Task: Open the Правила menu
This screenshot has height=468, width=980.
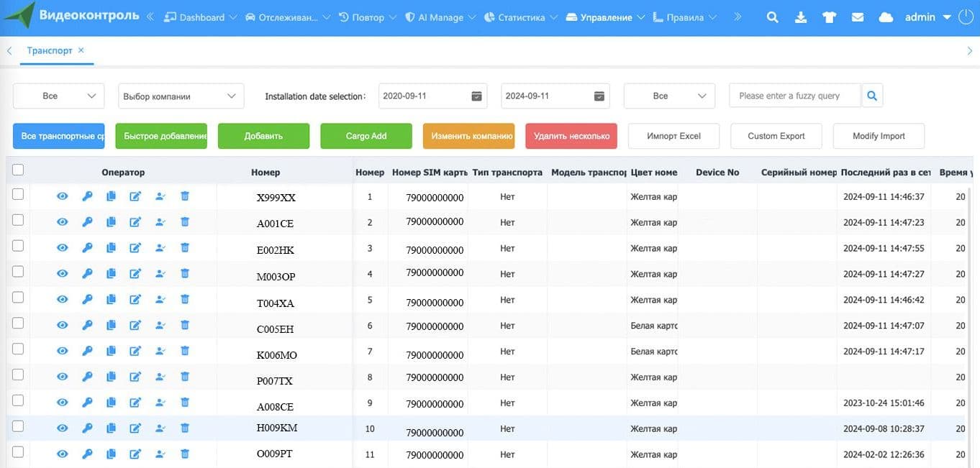Action: coord(684,17)
